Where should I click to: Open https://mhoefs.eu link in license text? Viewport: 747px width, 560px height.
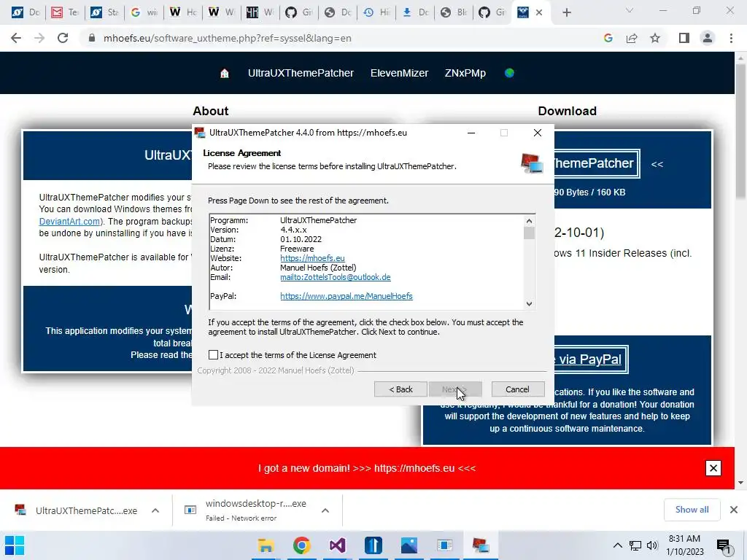[312, 258]
